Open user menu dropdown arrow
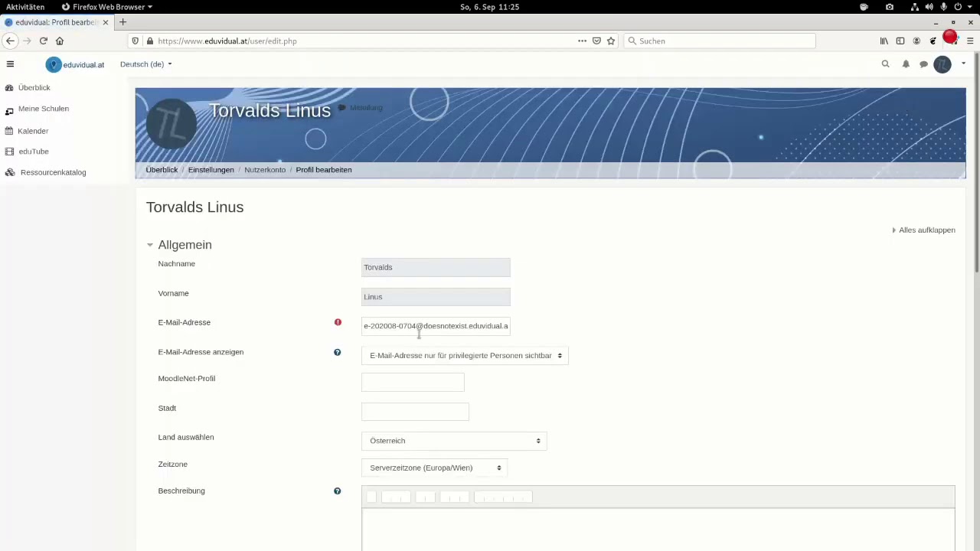 pyautogui.click(x=963, y=64)
